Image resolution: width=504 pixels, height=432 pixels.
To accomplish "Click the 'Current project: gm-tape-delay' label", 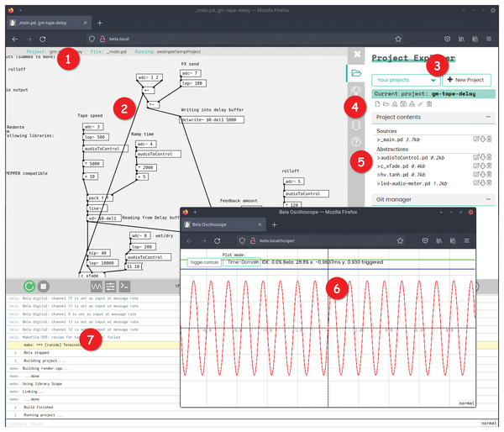I will click(x=433, y=93).
